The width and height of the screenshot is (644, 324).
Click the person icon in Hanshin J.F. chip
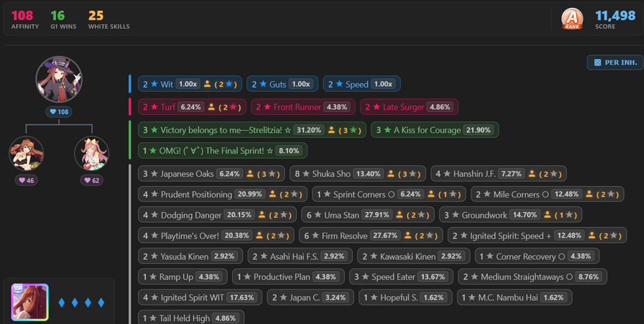pos(532,173)
